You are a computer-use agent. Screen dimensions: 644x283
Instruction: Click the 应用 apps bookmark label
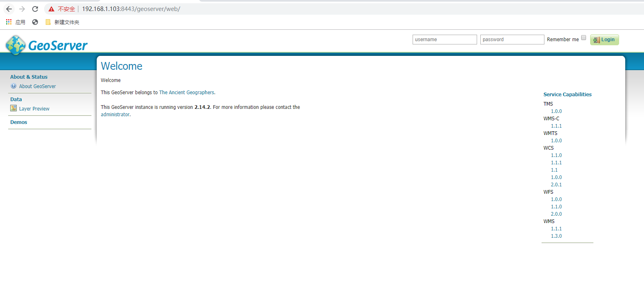tap(20, 22)
